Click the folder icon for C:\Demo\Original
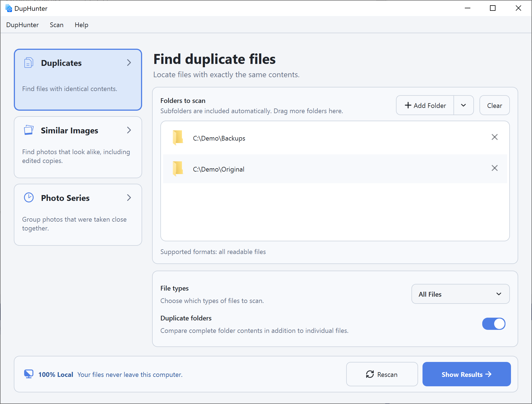The image size is (532, 404). [x=178, y=169]
